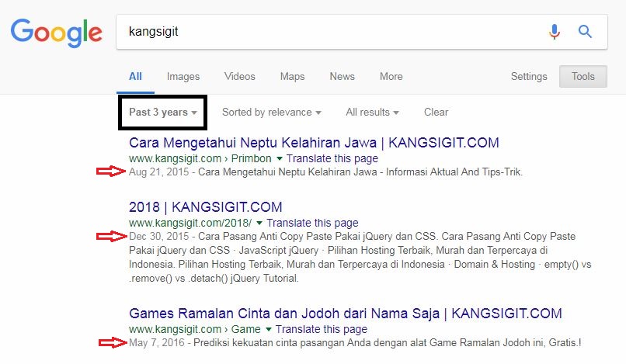The image size is (626, 364).
Task: Click the www.kangsigit.com › Game URL
Action: (195, 329)
